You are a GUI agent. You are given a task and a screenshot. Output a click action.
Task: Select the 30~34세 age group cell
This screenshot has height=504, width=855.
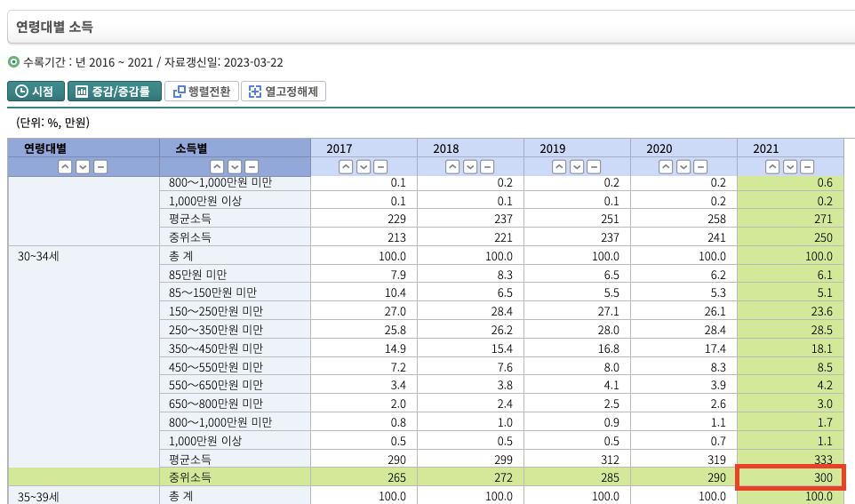(x=84, y=356)
